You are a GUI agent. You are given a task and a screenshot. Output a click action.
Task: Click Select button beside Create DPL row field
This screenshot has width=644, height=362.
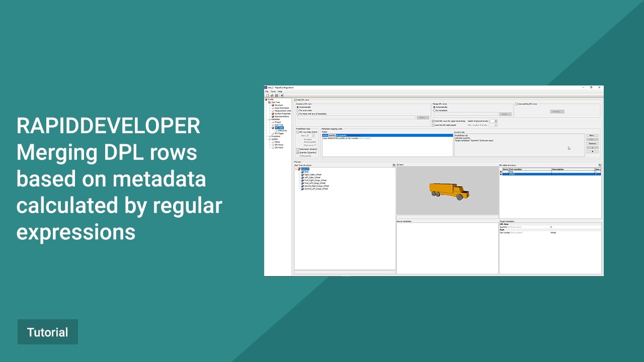[x=423, y=118]
